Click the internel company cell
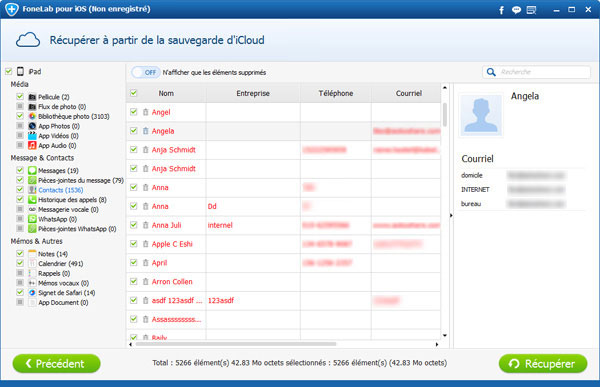The width and height of the screenshot is (600, 387). coord(253,225)
